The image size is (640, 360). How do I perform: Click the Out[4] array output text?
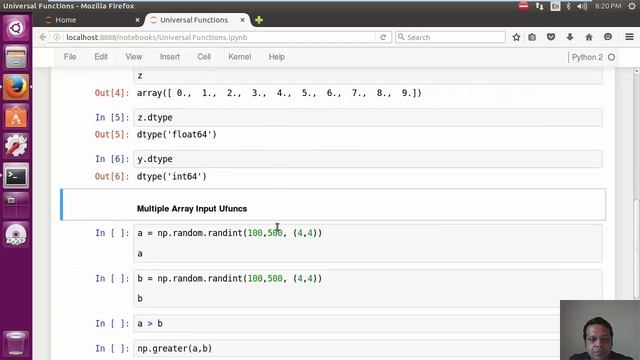coord(279,93)
